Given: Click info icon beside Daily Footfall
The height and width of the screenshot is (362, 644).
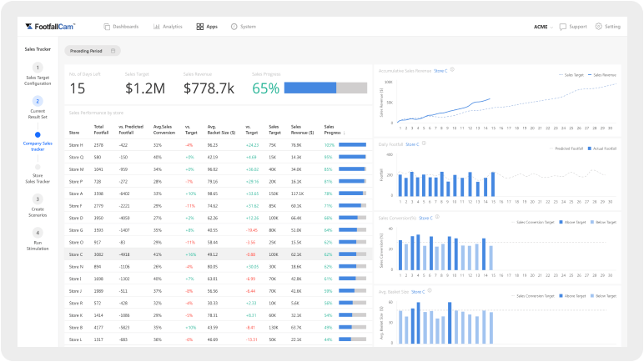Looking at the screenshot, I should tap(424, 143).
